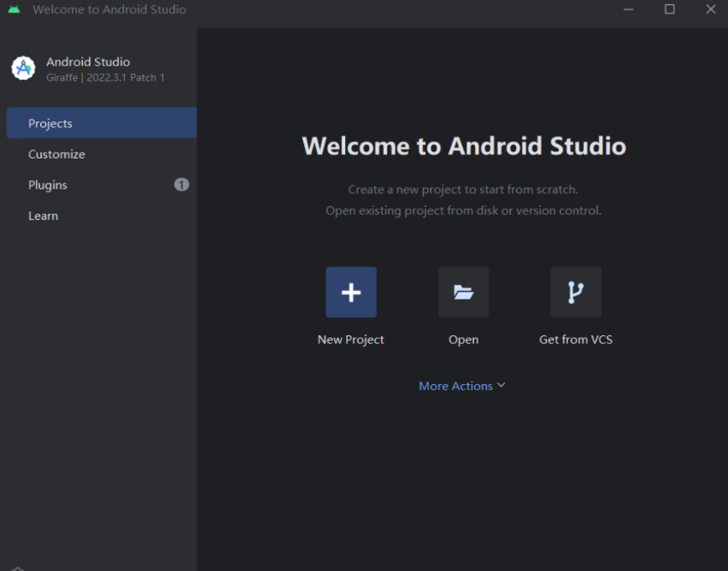
Task: Expand the More Actions dropdown
Action: coord(462,386)
